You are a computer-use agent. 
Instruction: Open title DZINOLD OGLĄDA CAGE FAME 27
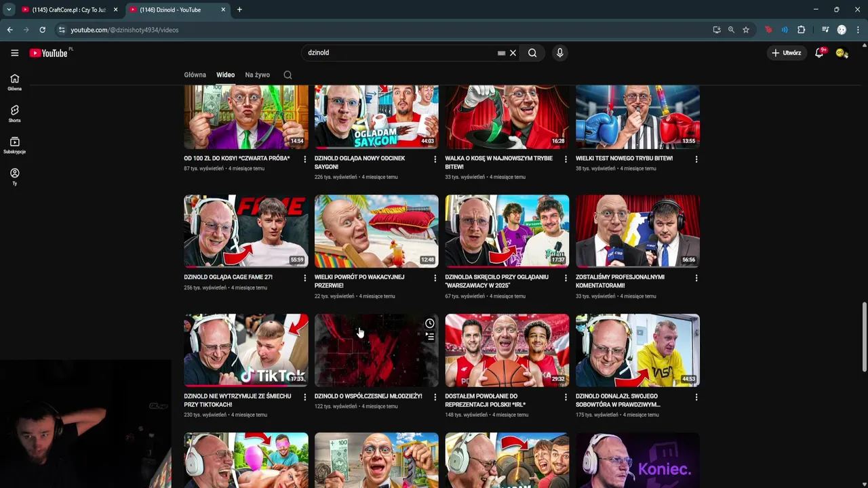point(228,277)
